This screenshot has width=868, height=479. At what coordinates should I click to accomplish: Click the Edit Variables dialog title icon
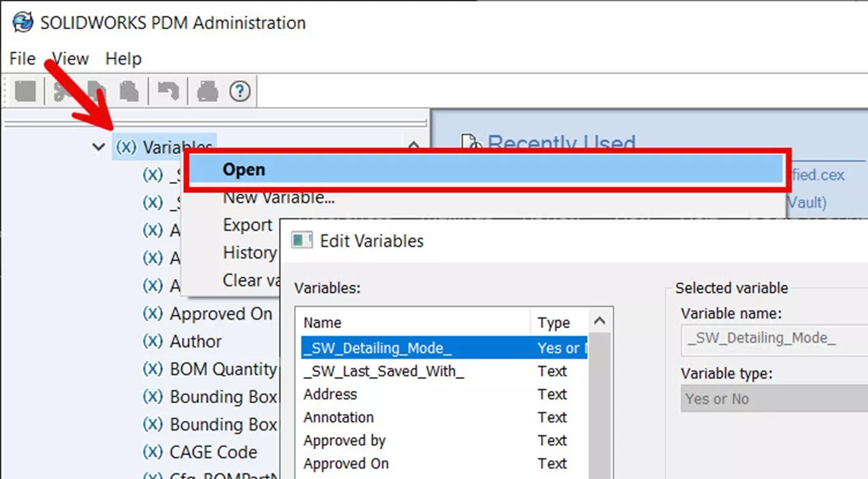point(302,240)
